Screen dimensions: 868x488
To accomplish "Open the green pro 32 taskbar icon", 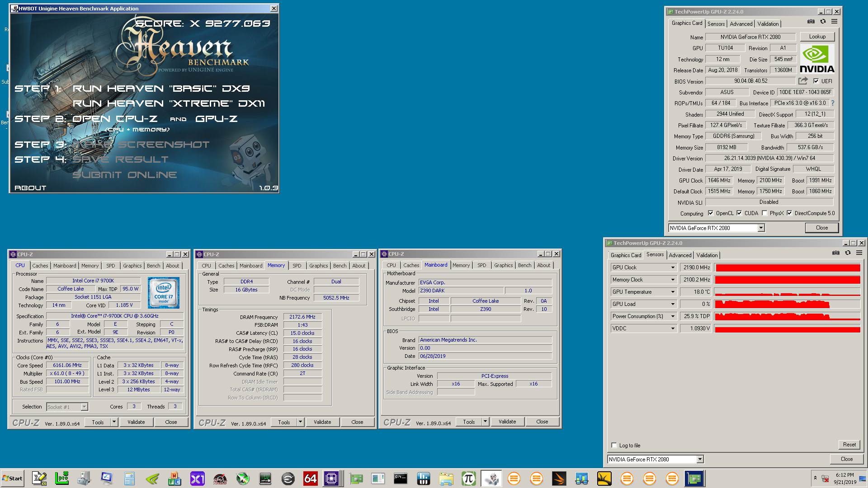I will [61, 479].
